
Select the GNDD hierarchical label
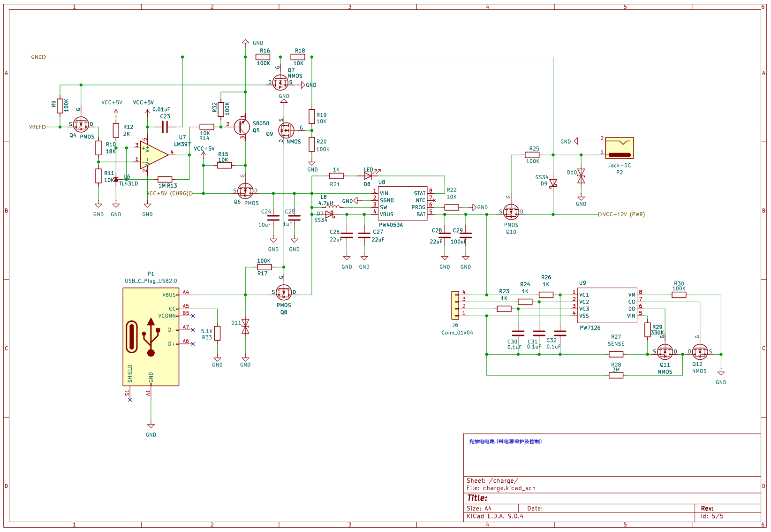coord(38,57)
